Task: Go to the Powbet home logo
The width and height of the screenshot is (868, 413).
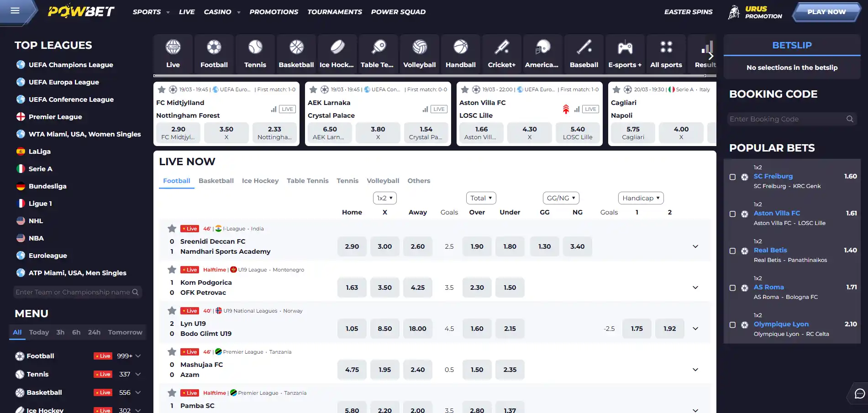Action: point(81,11)
